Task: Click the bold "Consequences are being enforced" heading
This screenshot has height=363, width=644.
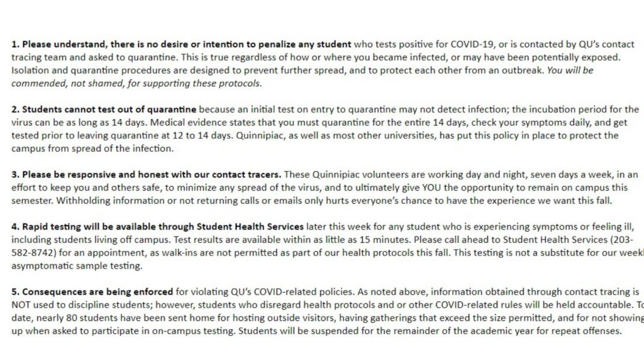Action: (x=92, y=291)
